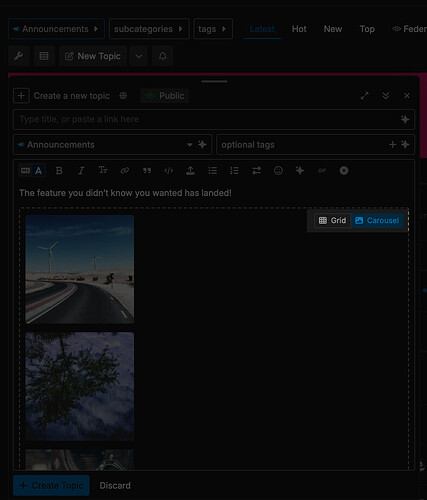Insert a hyperlink into the post
Viewport: 427px width, 500px height.
click(x=125, y=171)
